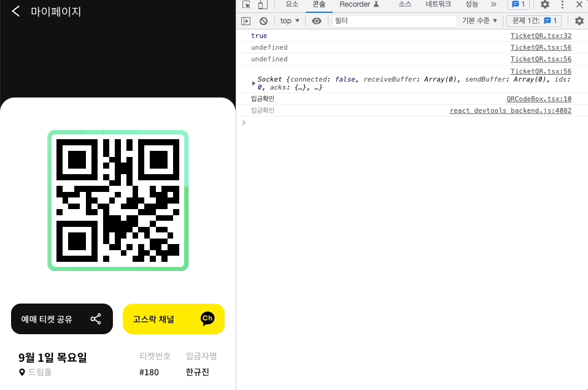
Task: Open the TicketQR.tsx:32 source link
Action: click(x=541, y=36)
